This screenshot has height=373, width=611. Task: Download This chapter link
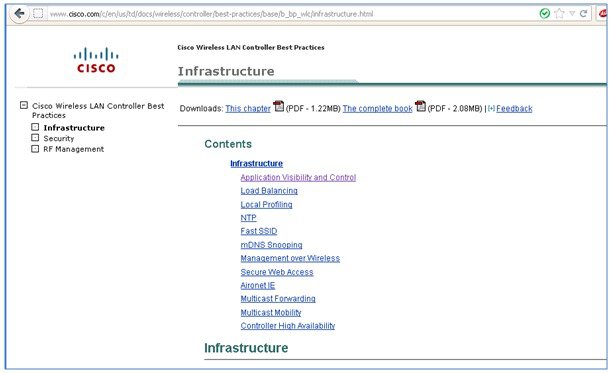pos(248,109)
